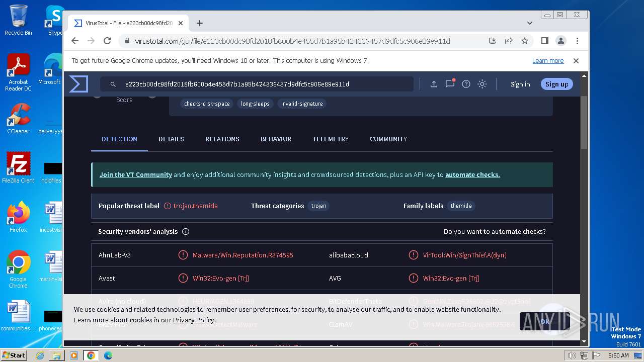Click Internet Explorer in the taskbar
644x362 pixels.
click(40, 355)
